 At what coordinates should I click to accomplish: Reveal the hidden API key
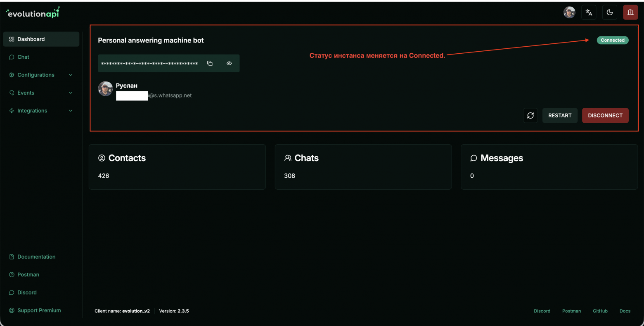229,63
